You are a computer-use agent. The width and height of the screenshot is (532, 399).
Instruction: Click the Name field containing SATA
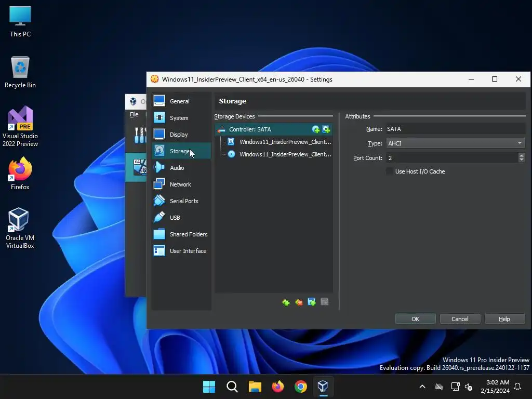[456, 129]
